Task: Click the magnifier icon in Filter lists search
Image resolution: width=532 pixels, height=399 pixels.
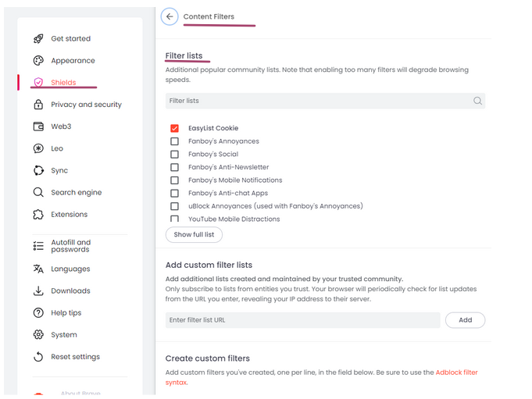Action: pyautogui.click(x=477, y=101)
